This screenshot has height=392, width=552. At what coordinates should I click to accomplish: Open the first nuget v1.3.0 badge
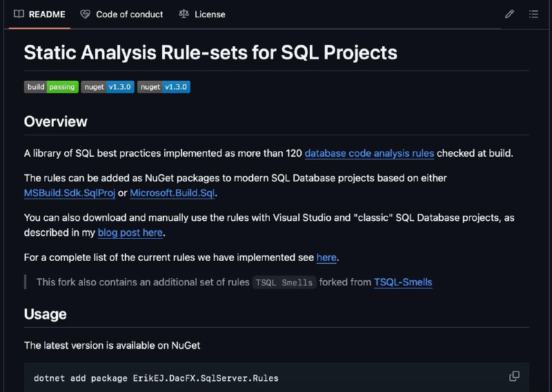click(x=108, y=87)
